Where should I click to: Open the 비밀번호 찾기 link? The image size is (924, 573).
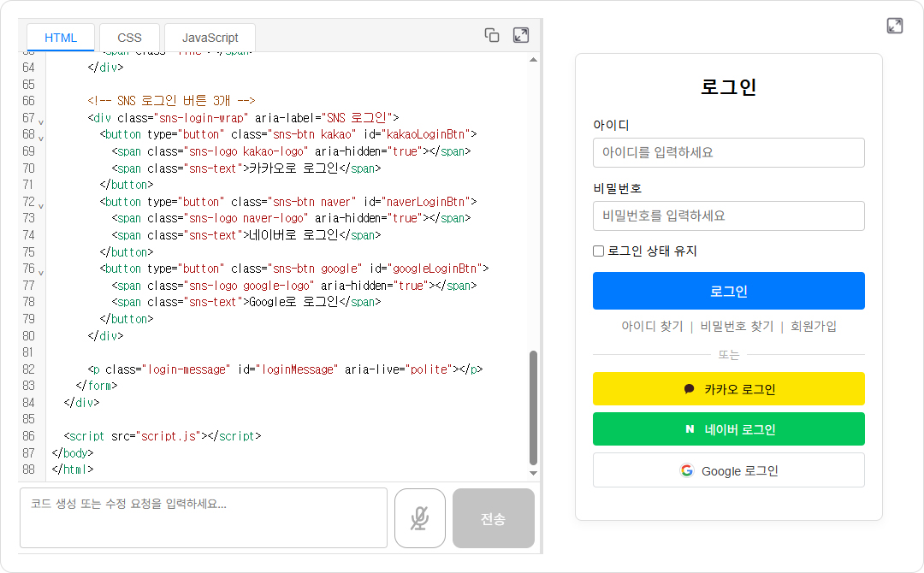(737, 327)
